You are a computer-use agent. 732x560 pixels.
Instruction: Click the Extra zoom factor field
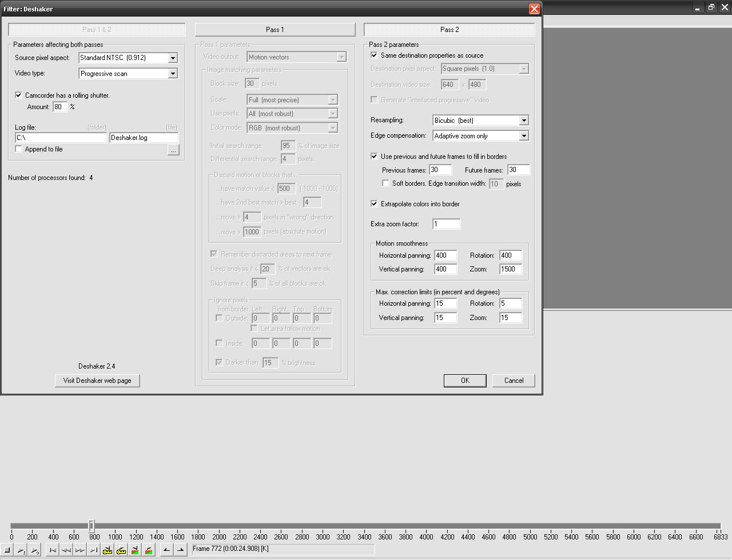point(446,224)
